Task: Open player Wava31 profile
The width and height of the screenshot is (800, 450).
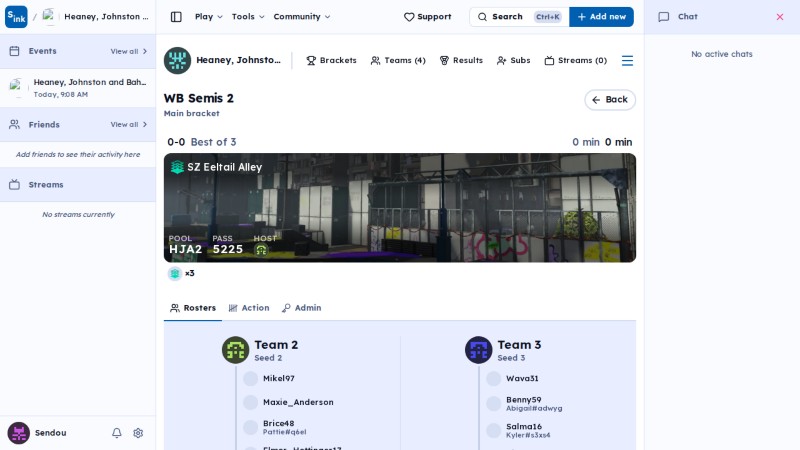Action: pos(522,379)
